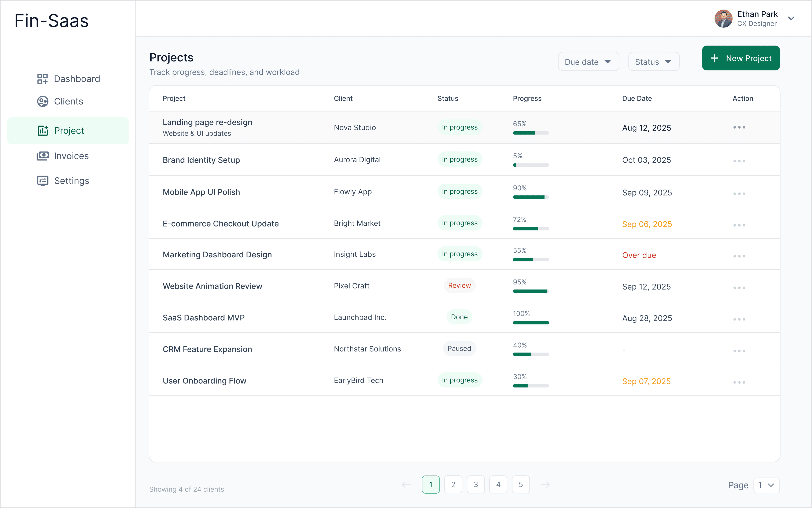The height and width of the screenshot is (508, 812).
Task: Go to page 3 of the project list
Action: 476,484
